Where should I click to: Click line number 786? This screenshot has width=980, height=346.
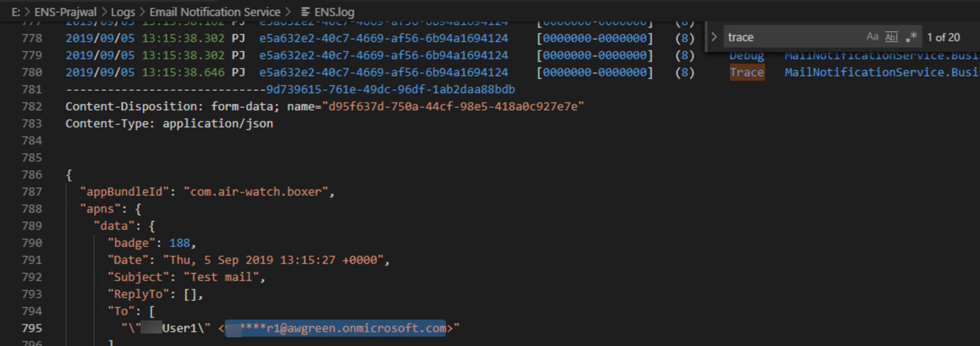[x=32, y=175]
